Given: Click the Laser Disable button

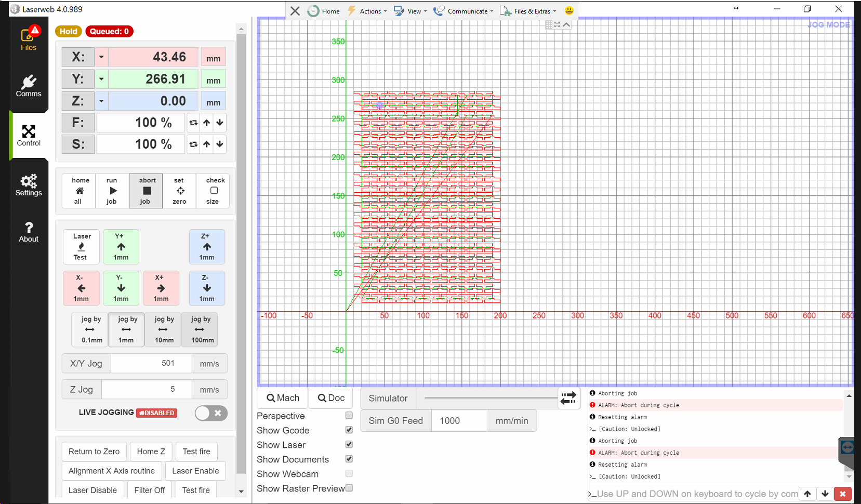Looking at the screenshot, I should 92,490.
